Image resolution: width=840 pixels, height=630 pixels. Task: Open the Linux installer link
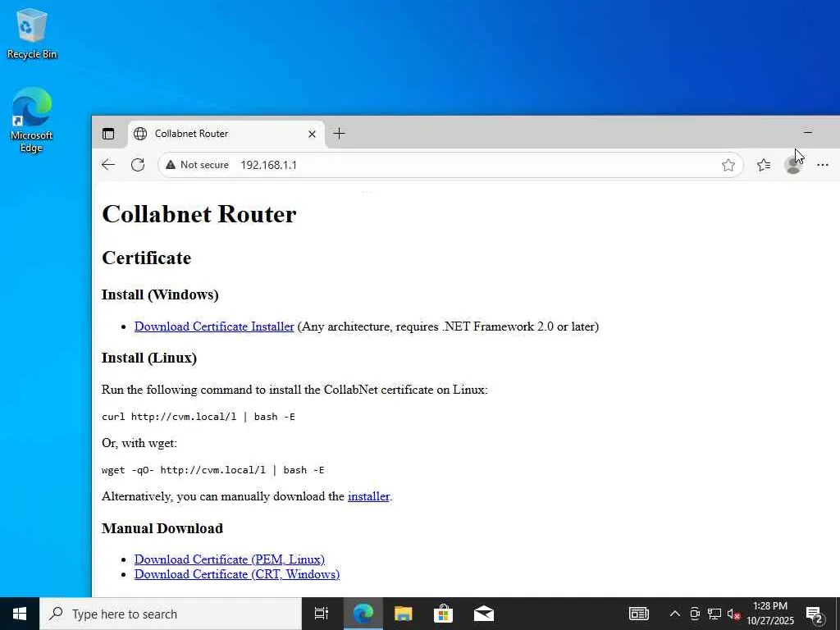click(x=368, y=496)
